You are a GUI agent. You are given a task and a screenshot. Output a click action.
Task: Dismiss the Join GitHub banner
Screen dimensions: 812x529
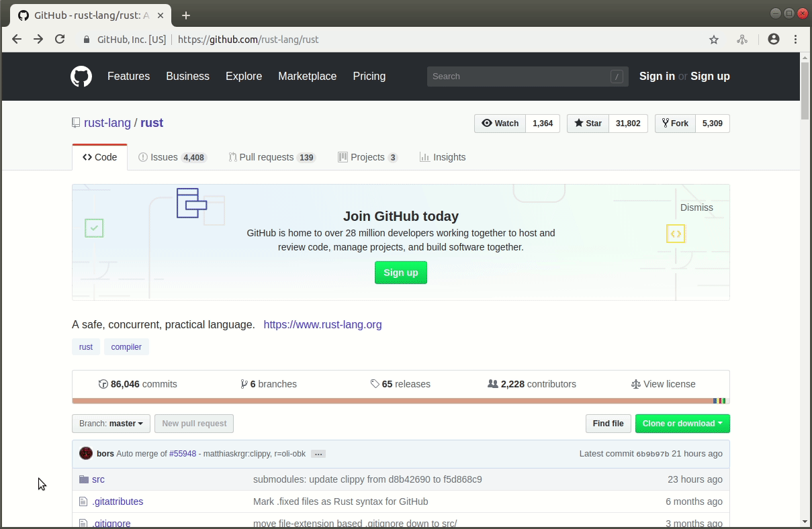pyautogui.click(x=696, y=207)
